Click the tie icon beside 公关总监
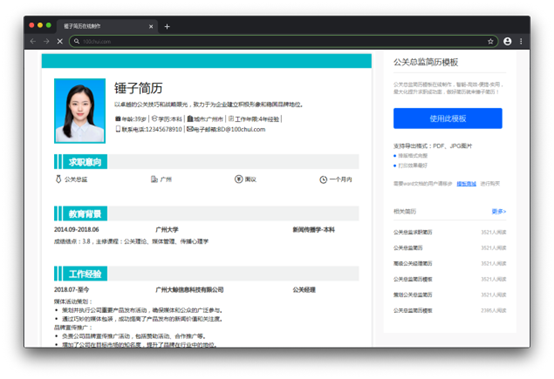 58,179
